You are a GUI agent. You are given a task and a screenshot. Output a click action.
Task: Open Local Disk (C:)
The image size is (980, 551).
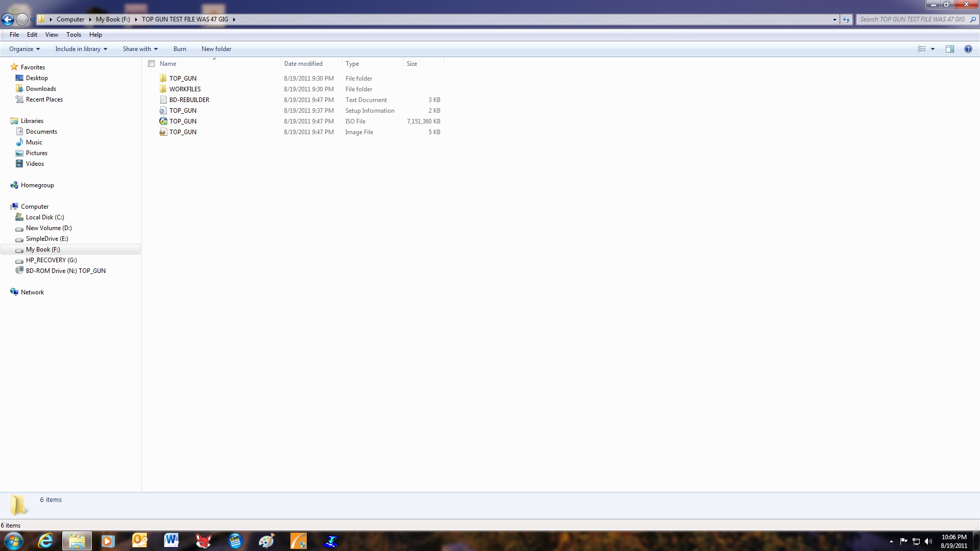click(45, 217)
